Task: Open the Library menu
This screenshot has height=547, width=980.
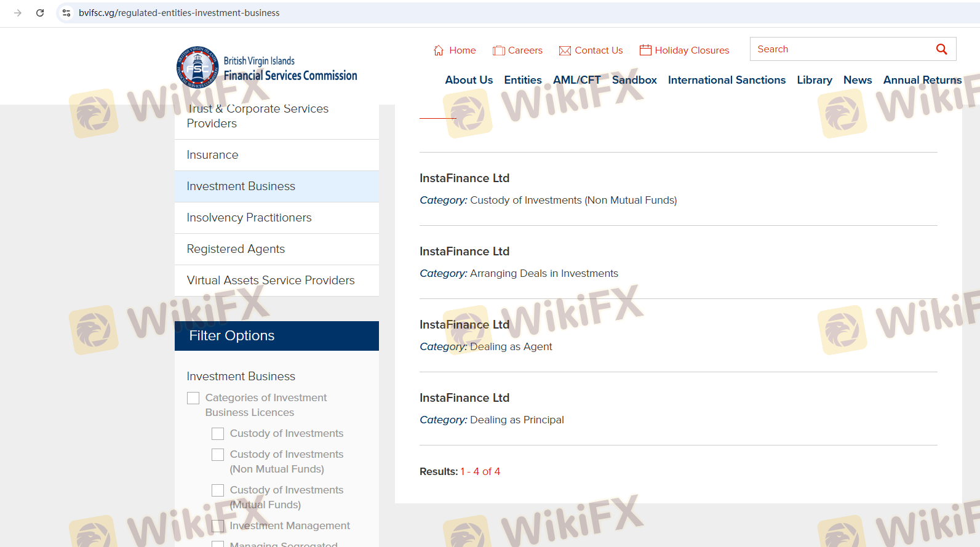Action: pos(815,80)
